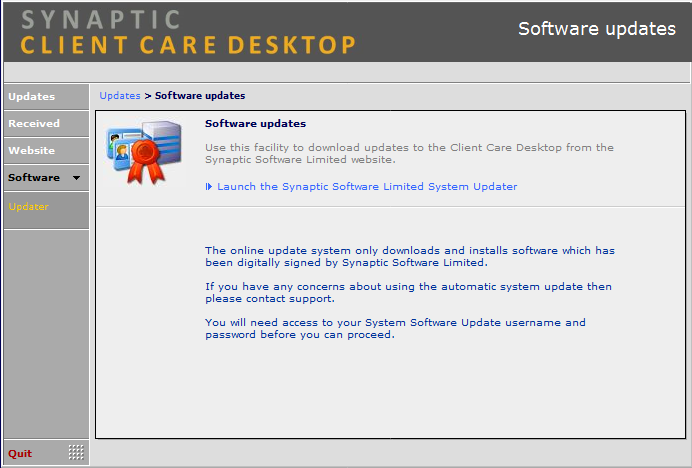Select the Software sidebar section

click(46, 177)
